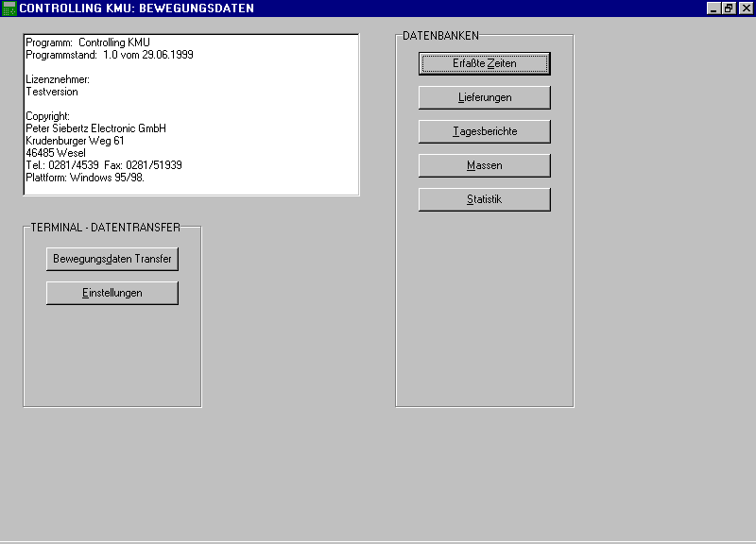Viewport: 756px width, 544px height.
Task: Click the Programmstand version line
Action: (109, 55)
